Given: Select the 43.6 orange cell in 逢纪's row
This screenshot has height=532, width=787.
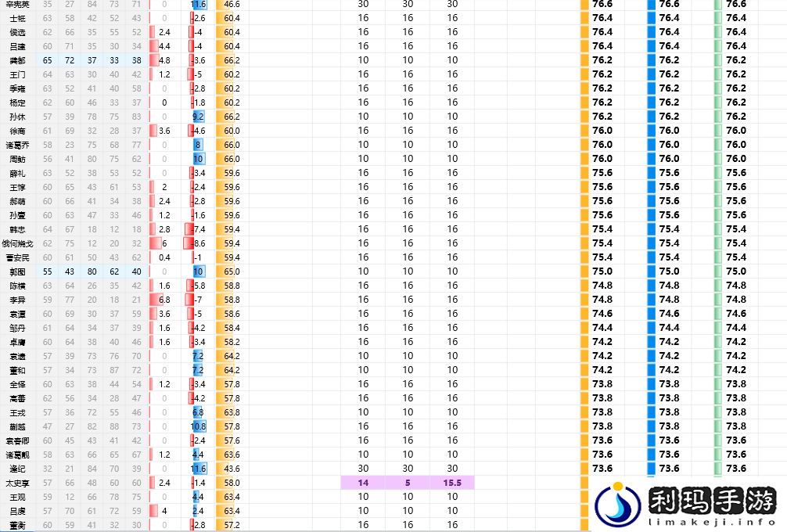Looking at the screenshot, I should 232,469.
